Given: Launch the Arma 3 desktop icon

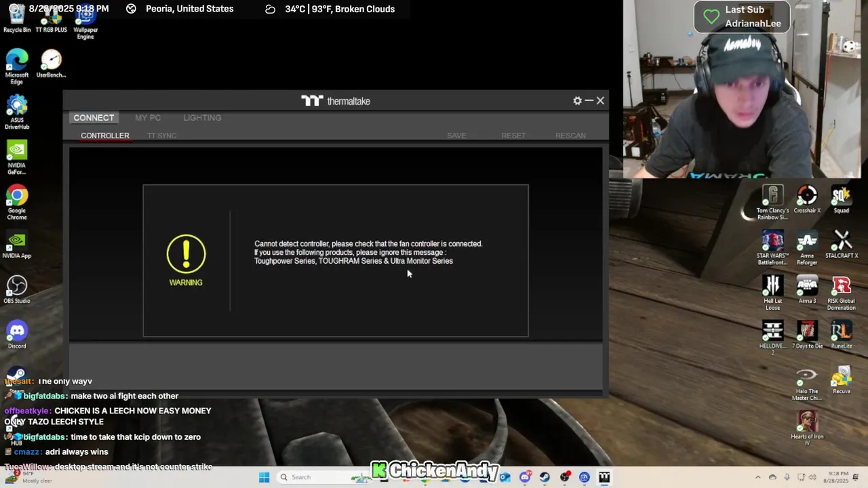Looking at the screenshot, I should pyautogui.click(x=807, y=290).
